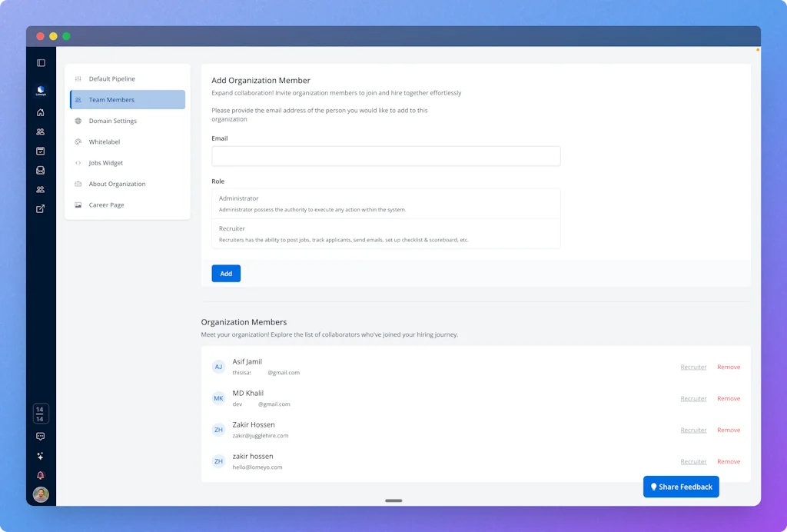Open the calendar check icon in sidebar
Image resolution: width=787 pixels, height=532 pixels.
(x=41, y=151)
